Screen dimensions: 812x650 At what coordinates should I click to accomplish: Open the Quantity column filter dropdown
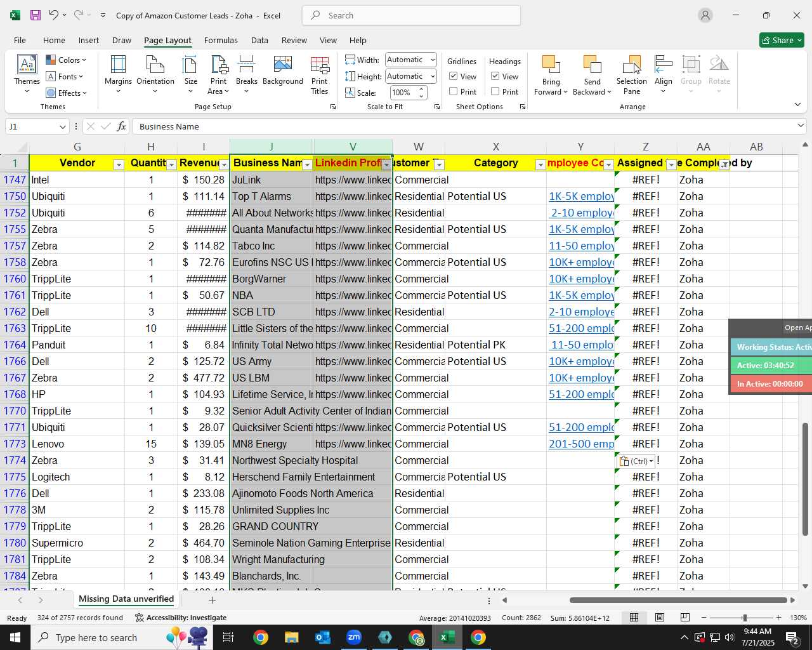pos(171,164)
